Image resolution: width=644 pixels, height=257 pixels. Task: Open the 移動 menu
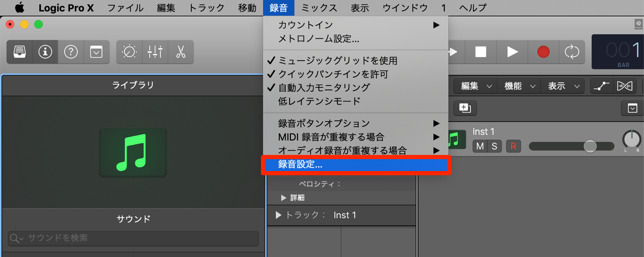[247, 8]
